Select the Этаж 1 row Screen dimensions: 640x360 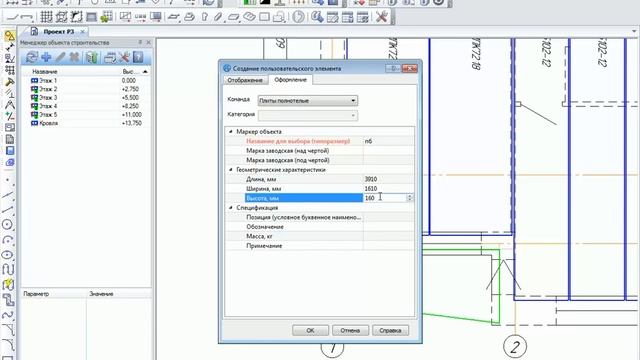87,81
